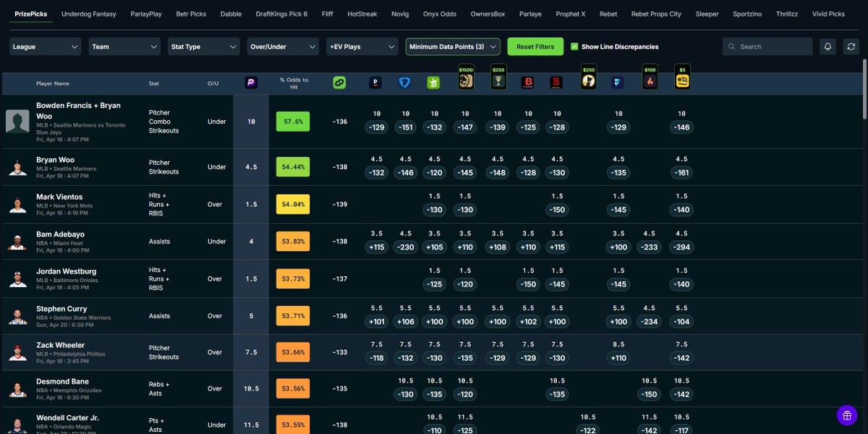This screenshot has height=434, width=868.
Task: Click the Caesars trophy logo with $250 badge
Action: pos(497,77)
